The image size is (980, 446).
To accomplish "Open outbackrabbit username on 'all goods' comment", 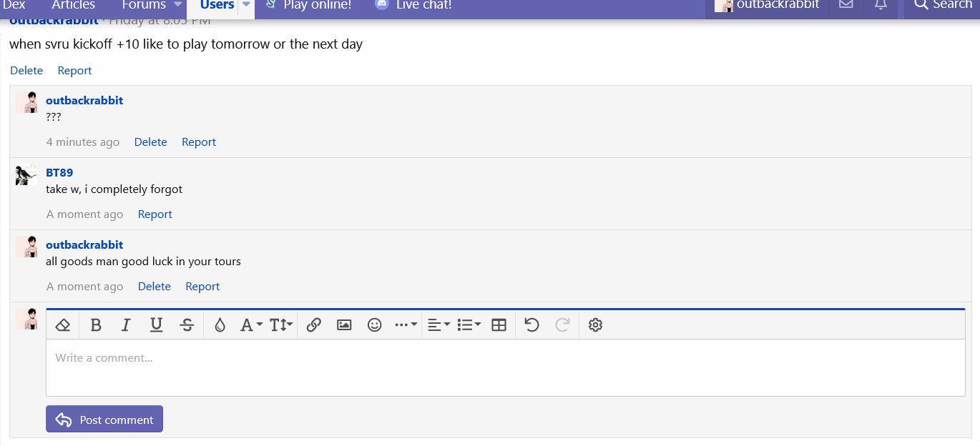I will [84, 245].
